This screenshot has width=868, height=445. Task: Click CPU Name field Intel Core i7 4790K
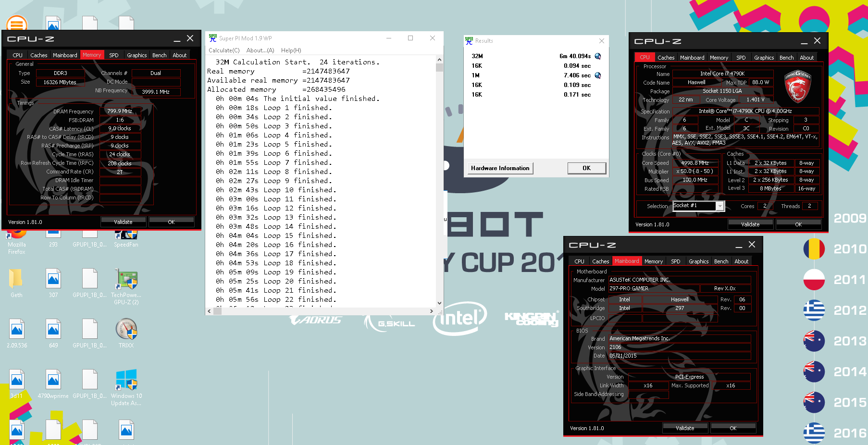click(722, 74)
